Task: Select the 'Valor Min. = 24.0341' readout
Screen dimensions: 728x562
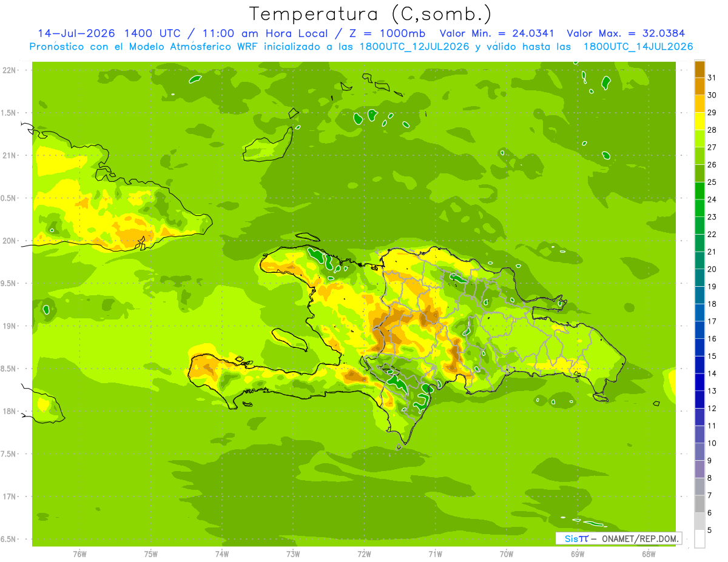Action: pos(498,33)
